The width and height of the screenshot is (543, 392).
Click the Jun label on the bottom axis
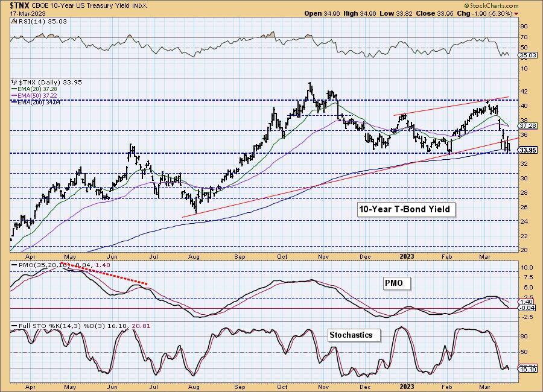[x=113, y=387]
